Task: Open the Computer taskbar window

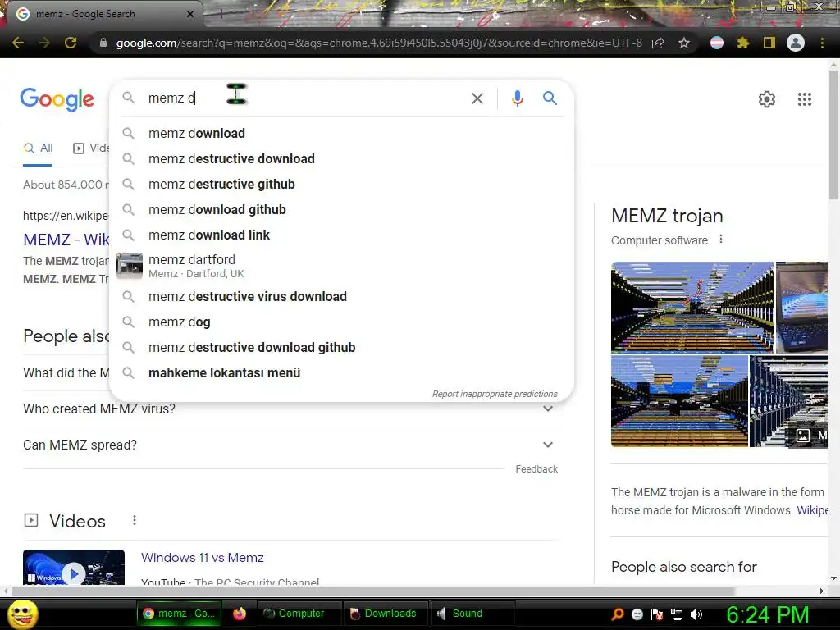Action: [x=299, y=614]
